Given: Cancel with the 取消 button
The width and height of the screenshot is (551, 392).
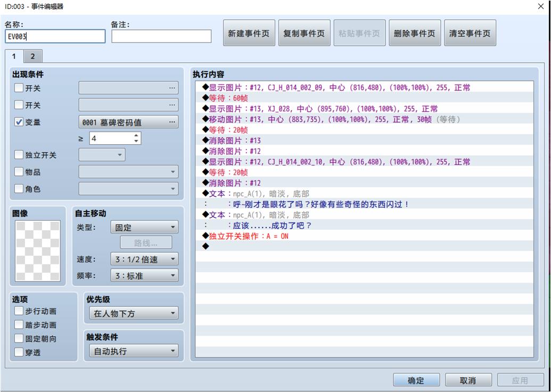Looking at the screenshot, I should [468, 380].
